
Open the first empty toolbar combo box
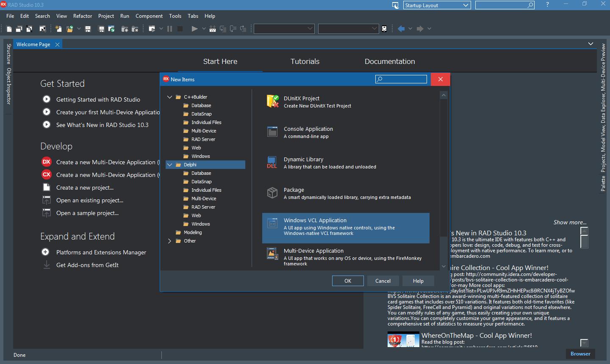click(x=284, y=29)
